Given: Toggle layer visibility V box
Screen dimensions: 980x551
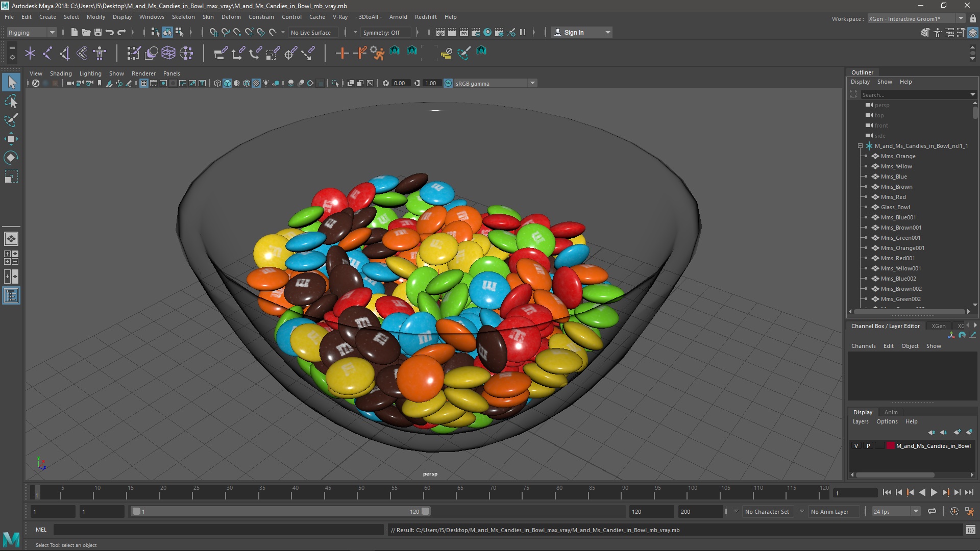Looking at the screenshot, I should [x=856, y=446].
